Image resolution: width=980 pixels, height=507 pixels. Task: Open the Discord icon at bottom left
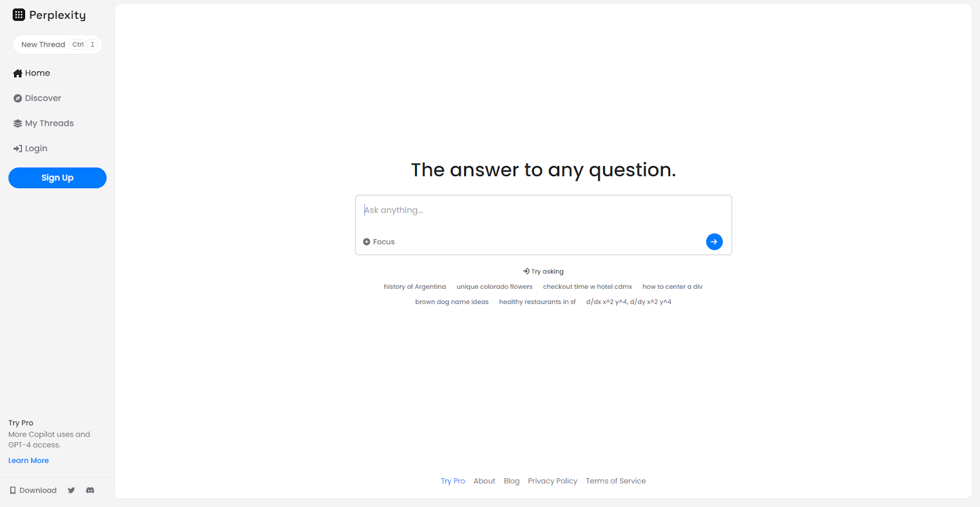(x=89, y=490)
